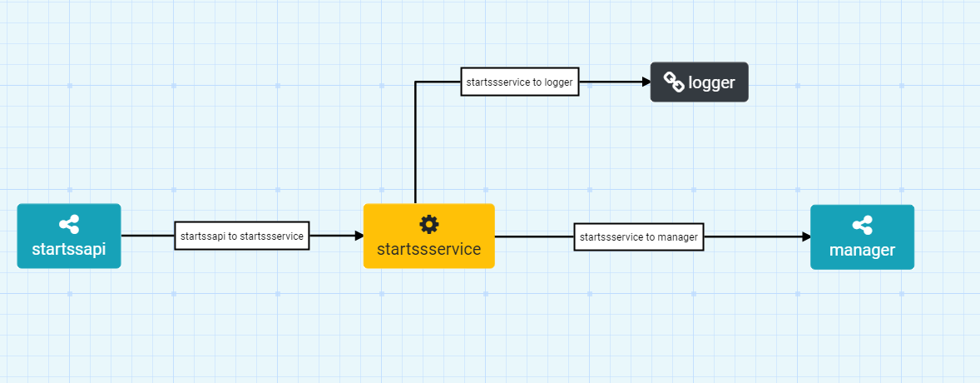Click the arrowhead pointing into the manager node
This screenshot has height=383, width=980.
[806, 236]
